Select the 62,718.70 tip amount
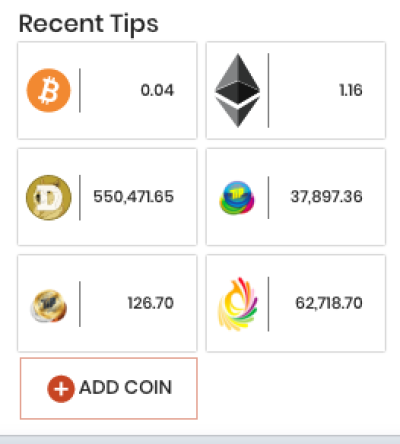The width and height of the screenshot is (400, 444). (329, 303)
